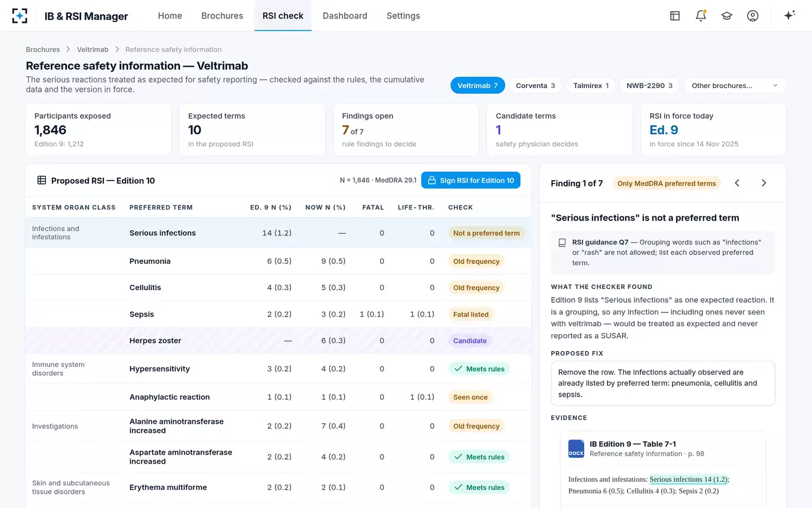Open the table layout icon in header
The width and height of the screenshot is (812, 508).
click(x=675, y=16)
